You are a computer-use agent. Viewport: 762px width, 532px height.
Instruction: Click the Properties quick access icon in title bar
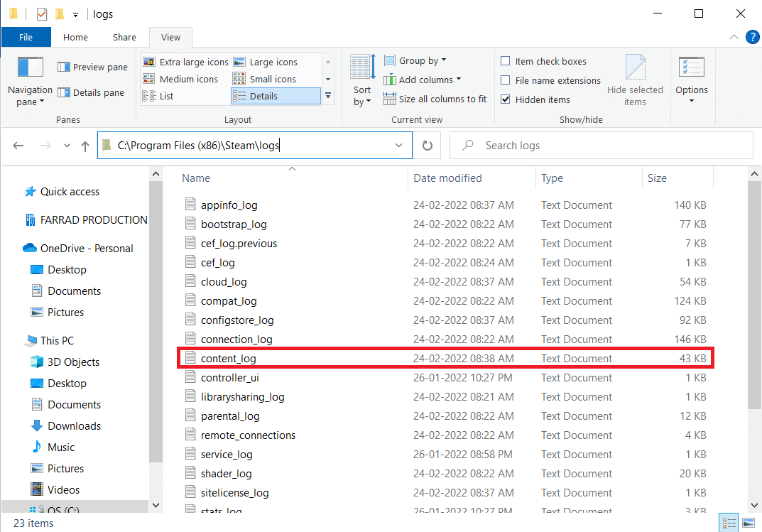[x=42, y=14]
